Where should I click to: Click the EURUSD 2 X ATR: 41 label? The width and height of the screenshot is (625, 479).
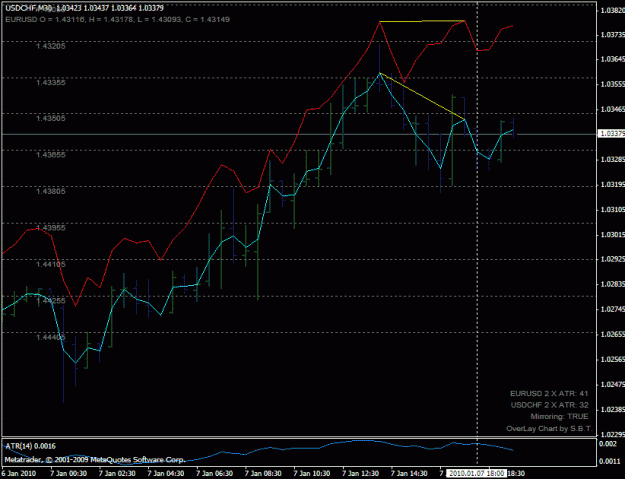(549, 393)
